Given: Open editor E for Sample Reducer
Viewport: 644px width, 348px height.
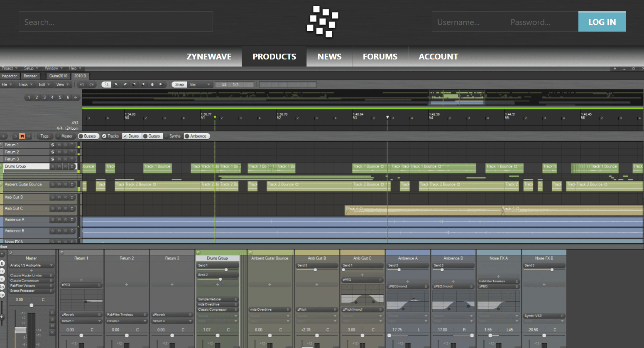Looking at the screenshot, I should 236,299.
